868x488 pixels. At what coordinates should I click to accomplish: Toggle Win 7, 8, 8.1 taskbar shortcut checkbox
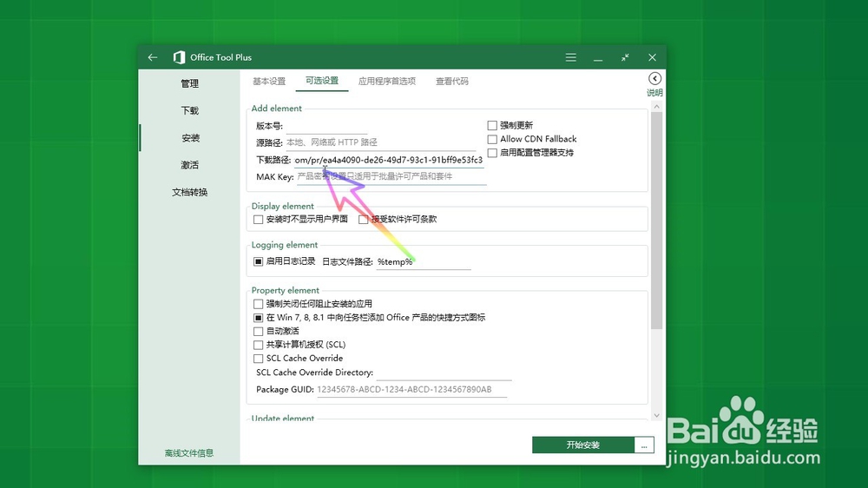258,318
